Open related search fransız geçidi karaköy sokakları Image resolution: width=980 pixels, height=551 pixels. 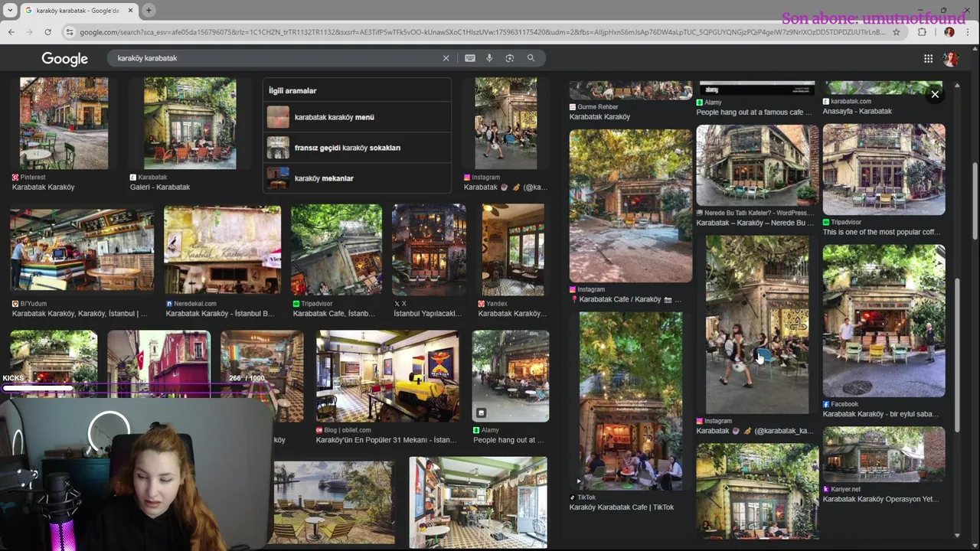(x=357, y=148)
